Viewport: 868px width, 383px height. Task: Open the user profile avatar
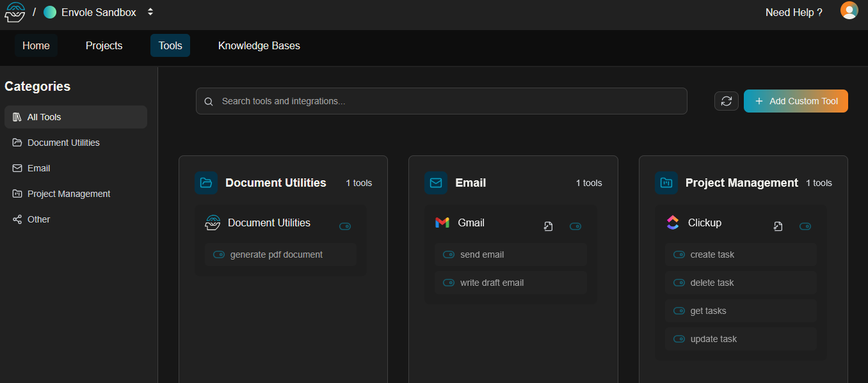(849, 11)
